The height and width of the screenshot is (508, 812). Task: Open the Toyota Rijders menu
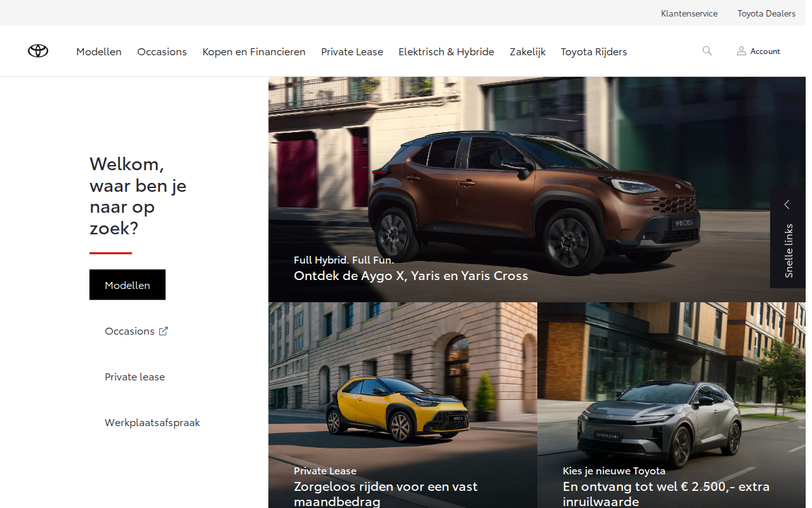point(594,51)
